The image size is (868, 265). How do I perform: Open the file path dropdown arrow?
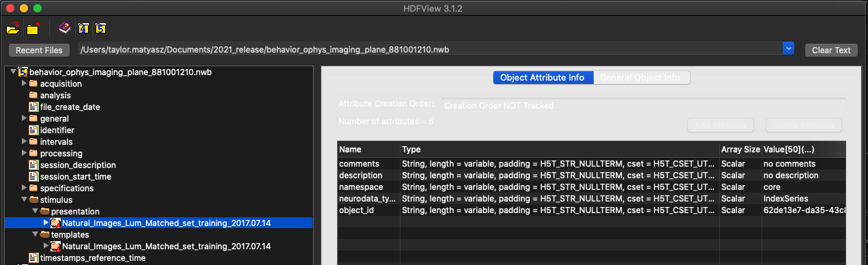(x=789, y=49)
